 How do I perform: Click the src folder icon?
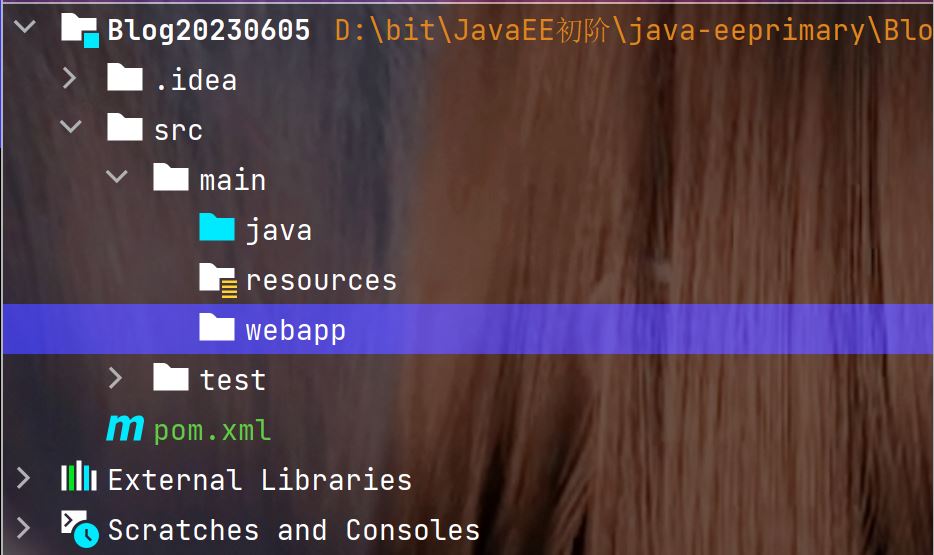[x=125, y=128]
